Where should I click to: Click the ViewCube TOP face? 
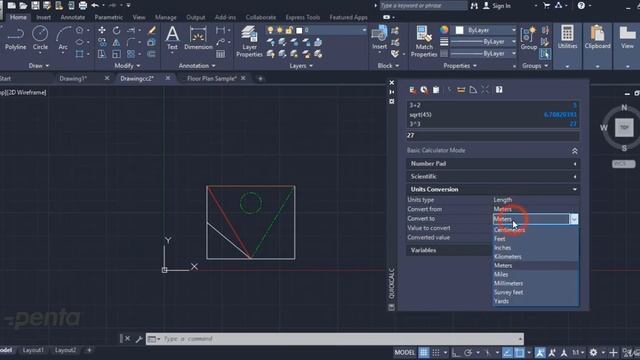point(624,128)
